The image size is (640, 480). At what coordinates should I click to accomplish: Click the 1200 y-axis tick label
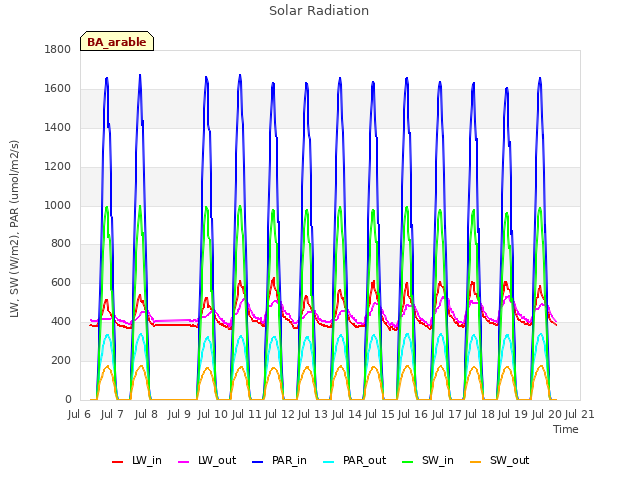tap(58, 167)
